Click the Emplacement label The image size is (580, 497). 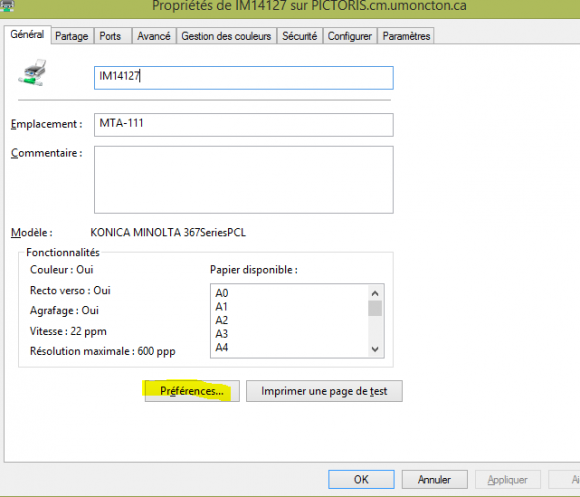coord(46,124)
